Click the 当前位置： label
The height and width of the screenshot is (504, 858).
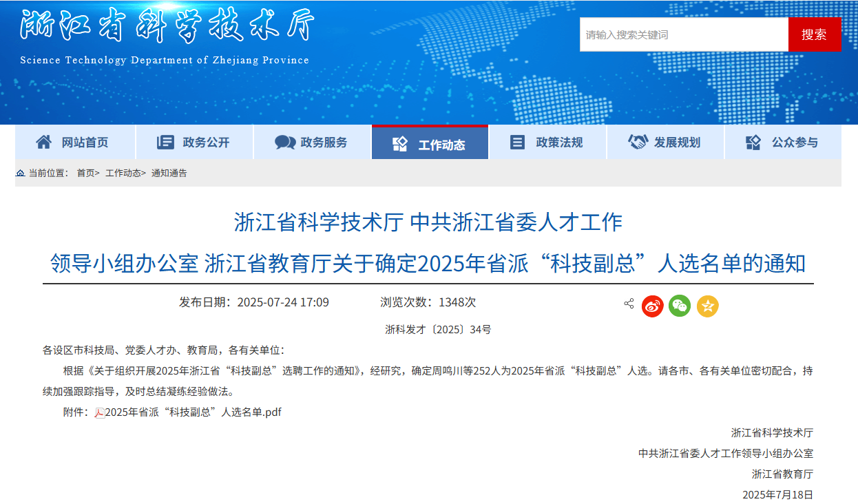pyautogui.click(x=48, y=173)
